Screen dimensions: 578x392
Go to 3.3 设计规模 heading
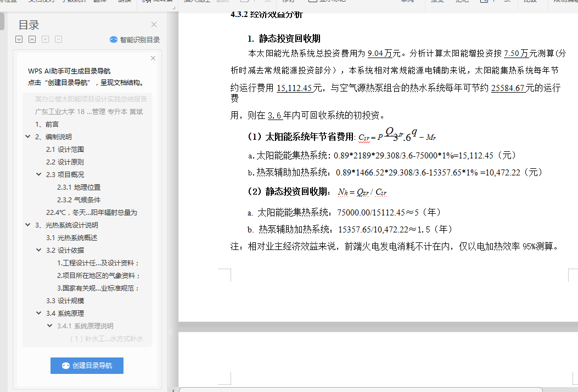click(65, 301)
